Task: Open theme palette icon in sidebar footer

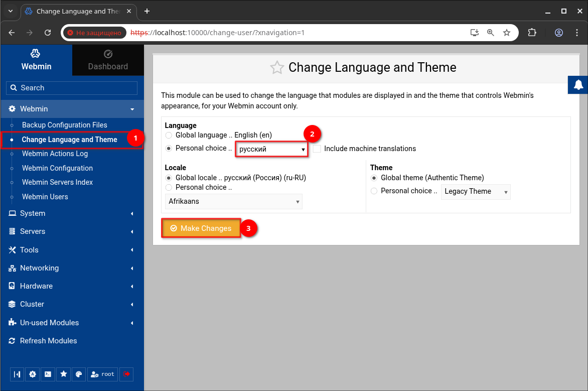Action: (79, 374)
